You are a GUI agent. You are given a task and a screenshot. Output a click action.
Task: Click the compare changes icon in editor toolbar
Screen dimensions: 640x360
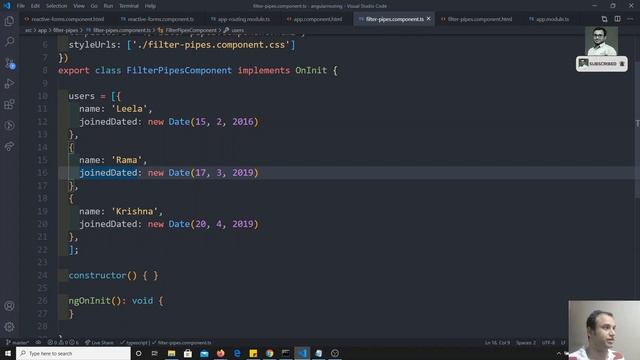pyautogui.click(x=604, y=19)
